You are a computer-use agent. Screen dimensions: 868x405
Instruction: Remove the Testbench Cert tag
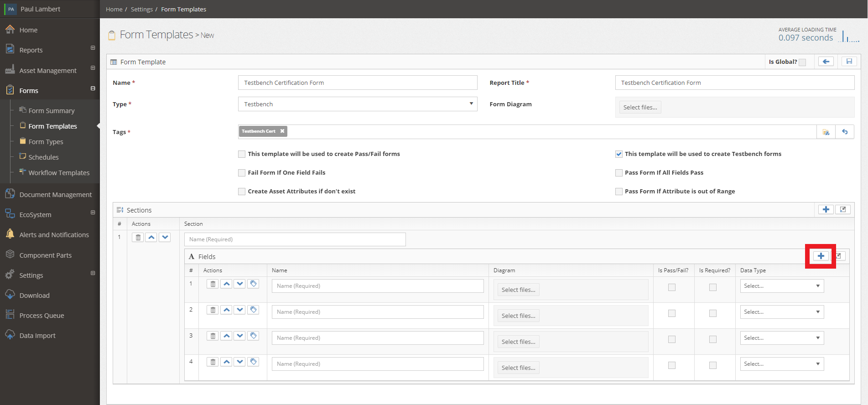tap(282, 131)
